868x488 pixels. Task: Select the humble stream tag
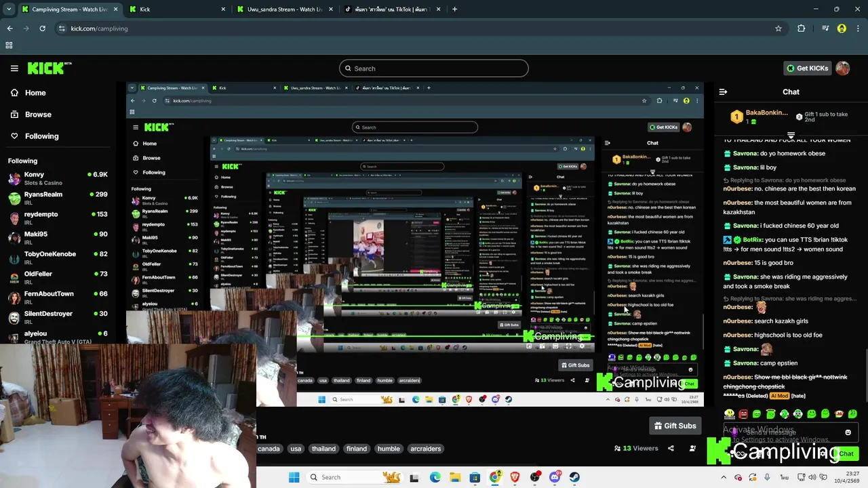coord(389,449)
